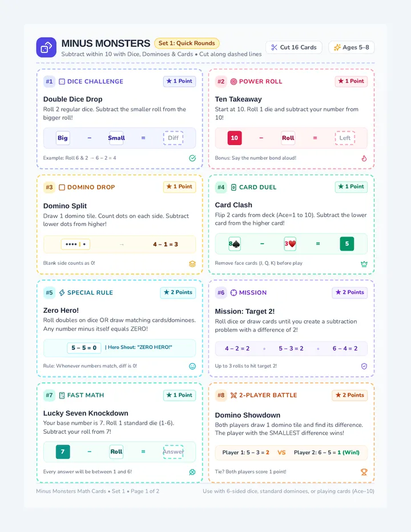
Task: Click the dice-cross icon on Lucky Seven card
Action: pos(192,472)
